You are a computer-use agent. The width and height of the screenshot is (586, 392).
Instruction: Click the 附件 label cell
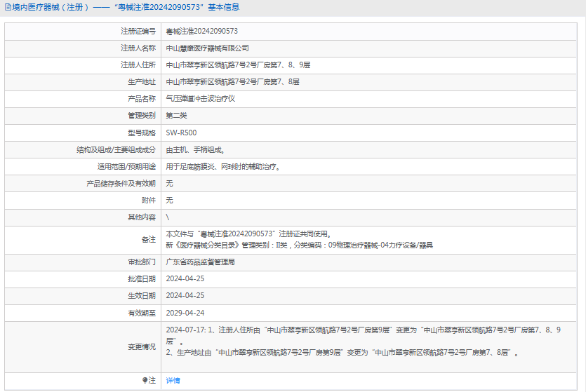pyautogui.click(x=83, y=201)
